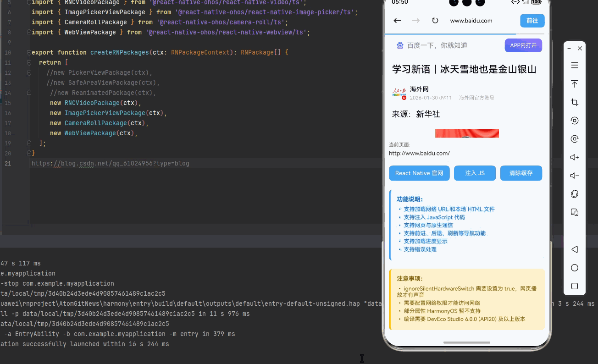Open the React Native 官网 button
598x364 pixels.
click(x=419, y=173)
